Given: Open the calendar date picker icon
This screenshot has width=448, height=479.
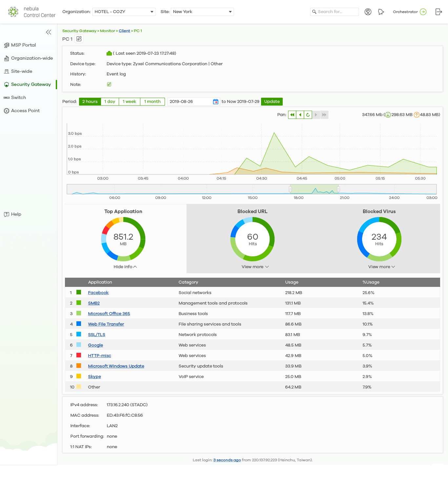Looking at the screenshot, I should [215, 102].
